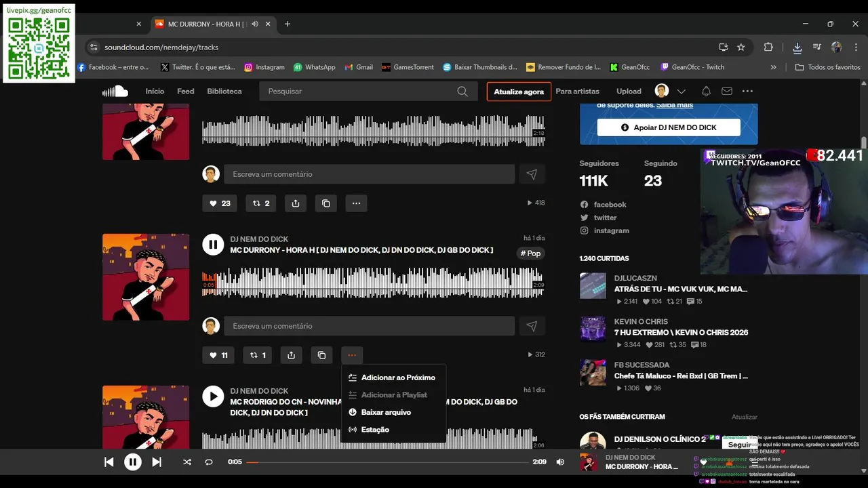Select Baixar arquivo menu item

click(x=393, y=412)
